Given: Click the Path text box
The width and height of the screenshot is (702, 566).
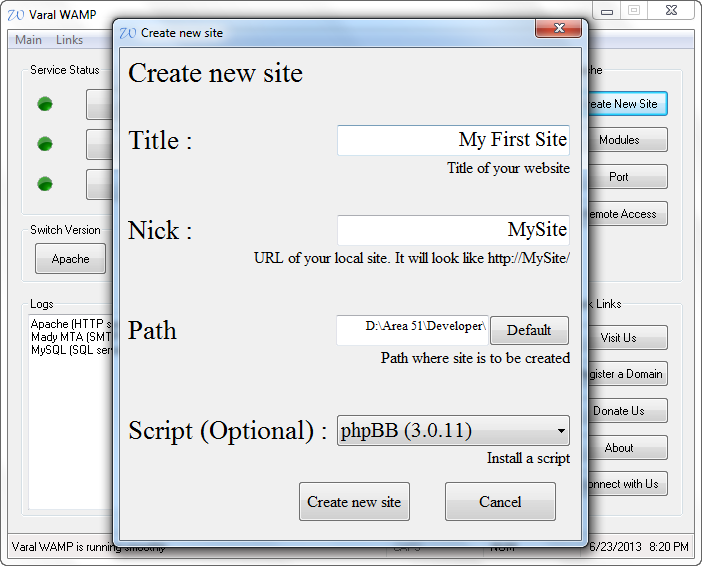Looking at the screenshot, I should click(412, 330).
